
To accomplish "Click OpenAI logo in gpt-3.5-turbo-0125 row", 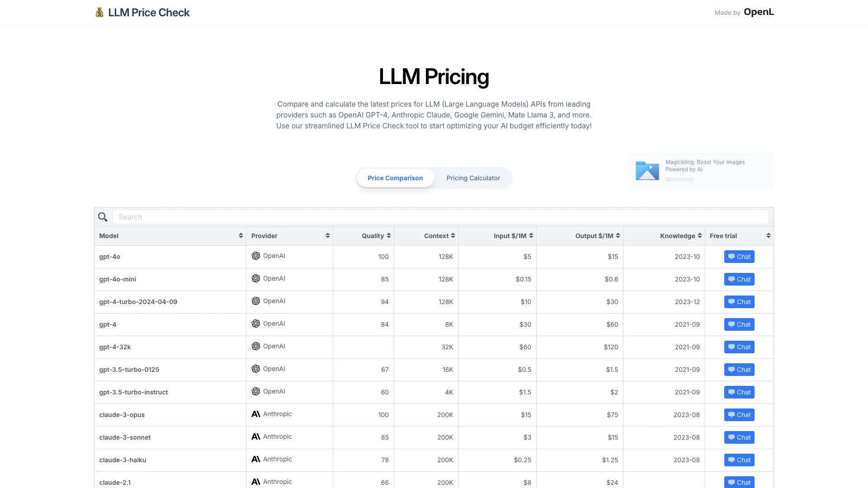I will 256,369.
